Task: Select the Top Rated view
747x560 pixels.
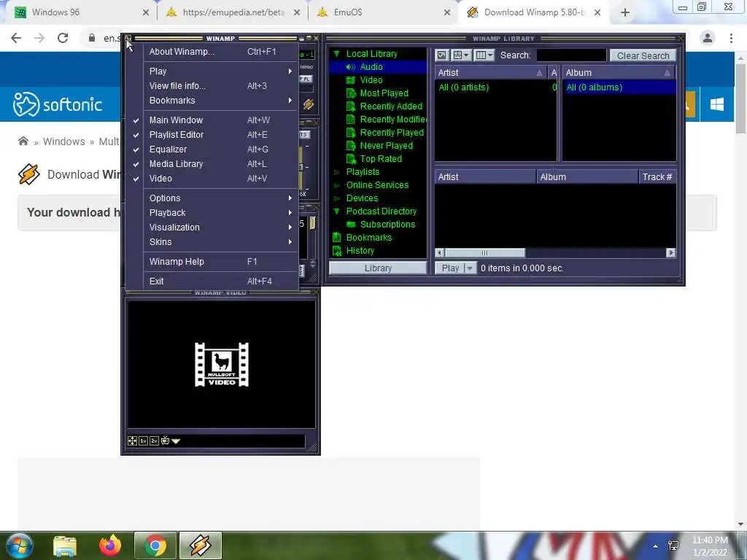Action: tap(381, 158)
